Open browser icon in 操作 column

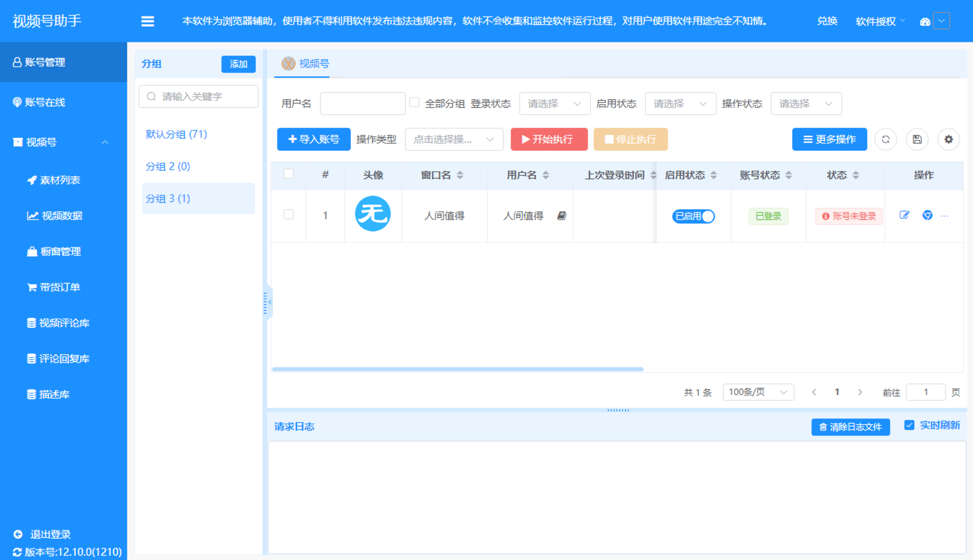(927, 215)
